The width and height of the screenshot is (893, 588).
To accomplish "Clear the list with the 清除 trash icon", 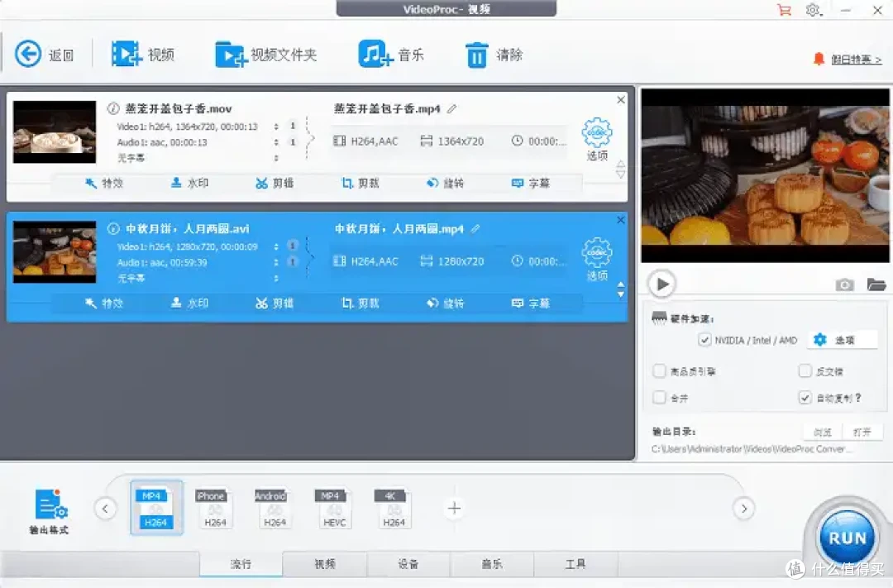I will click(x=477, y=55).
